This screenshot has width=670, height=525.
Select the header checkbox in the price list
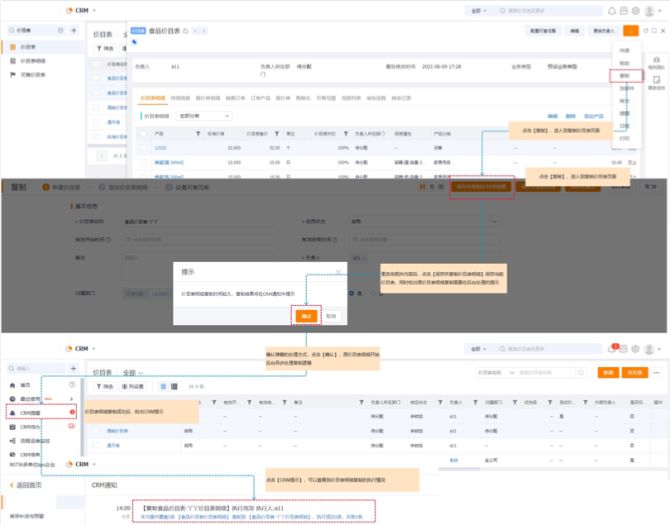pos(98,64)
